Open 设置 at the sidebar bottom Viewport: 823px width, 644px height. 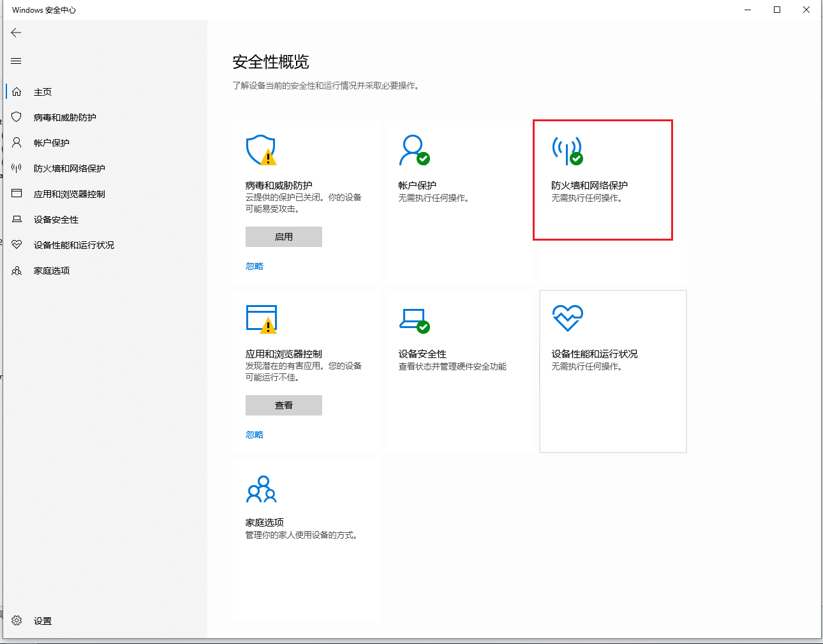(43, 621)
